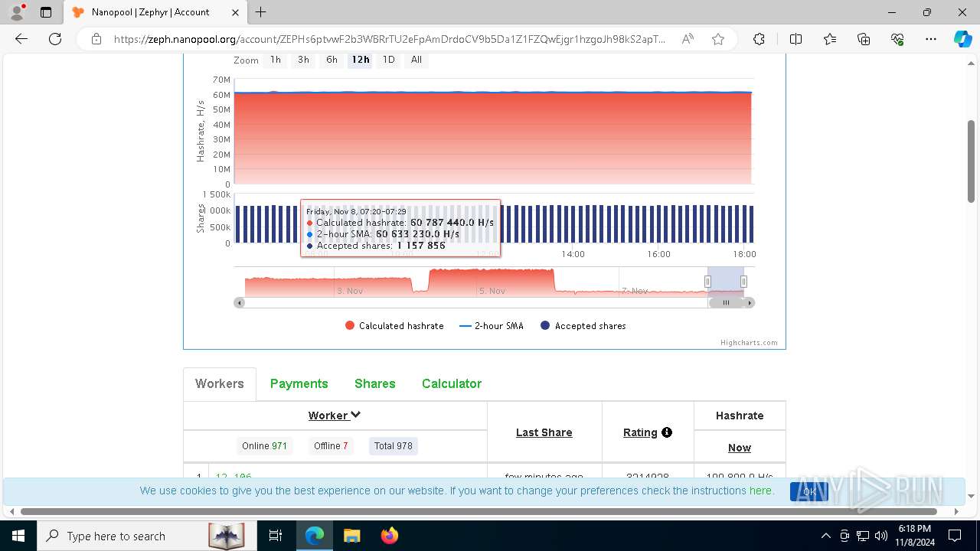Open File Explorer taskbar icon
Screen dimensions: 980x551
351,536
